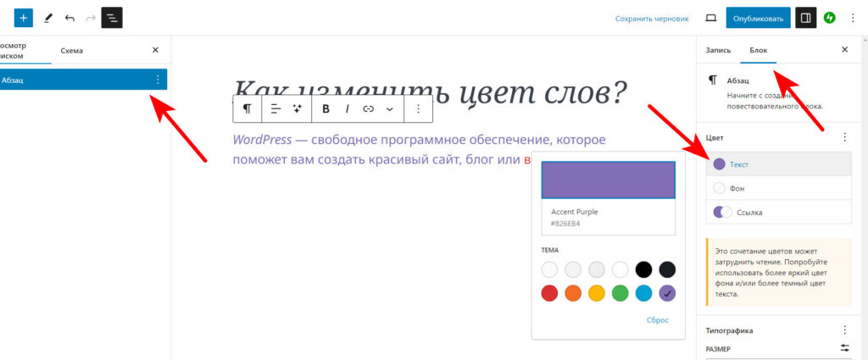Open the block inserter plus button
This screenshot has height=360, width=868.
pyautogui.click(x=23, y=18)
